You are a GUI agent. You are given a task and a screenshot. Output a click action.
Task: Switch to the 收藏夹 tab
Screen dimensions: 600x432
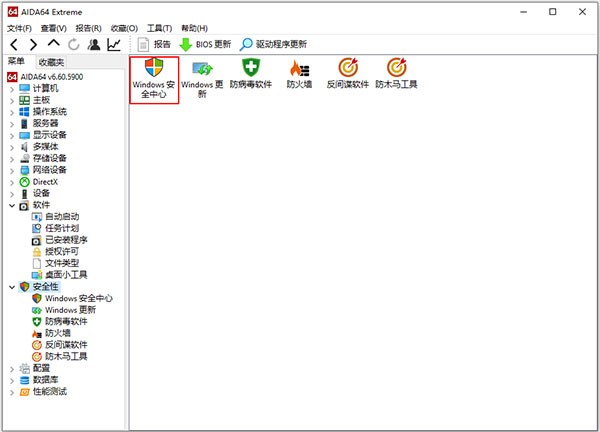(51, 62)
